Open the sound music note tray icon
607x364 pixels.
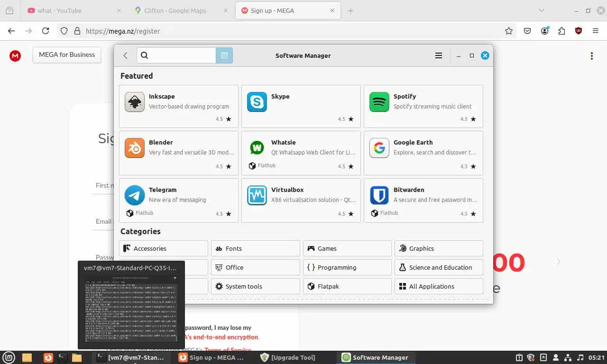pyautogui.click(x=581, y=357)
